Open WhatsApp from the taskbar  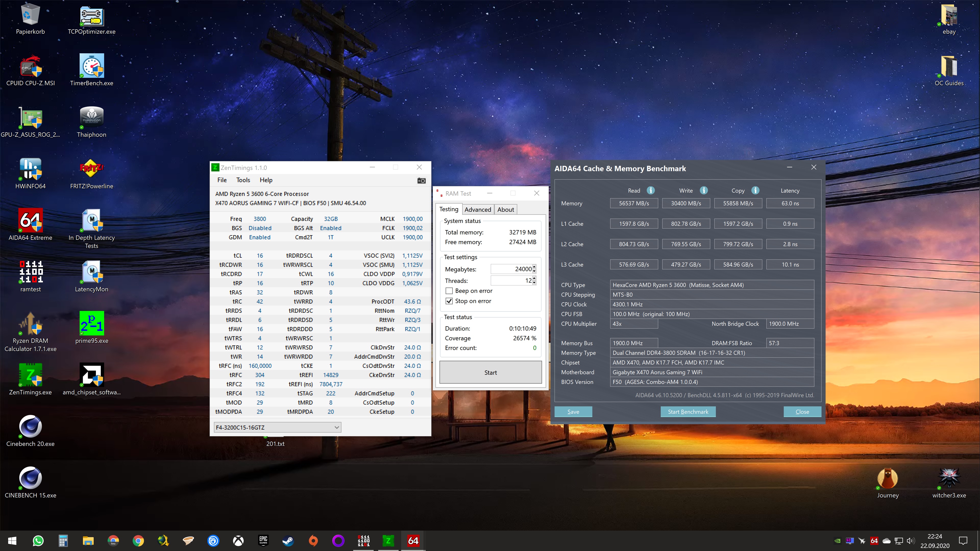38,541
